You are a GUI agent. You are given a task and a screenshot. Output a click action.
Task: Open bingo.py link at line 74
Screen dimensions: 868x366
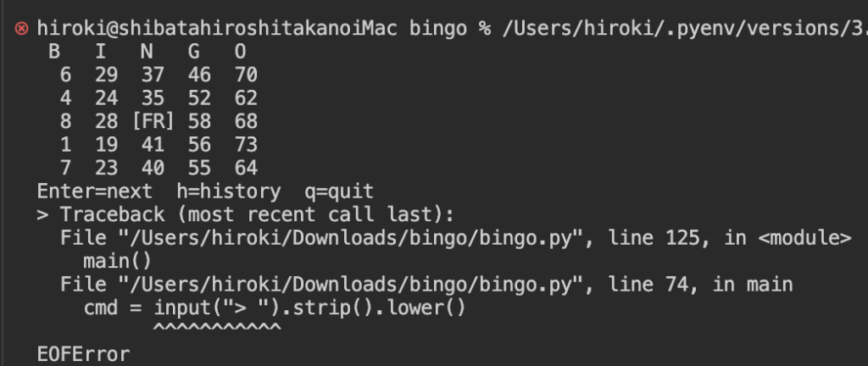pos(322,286)
